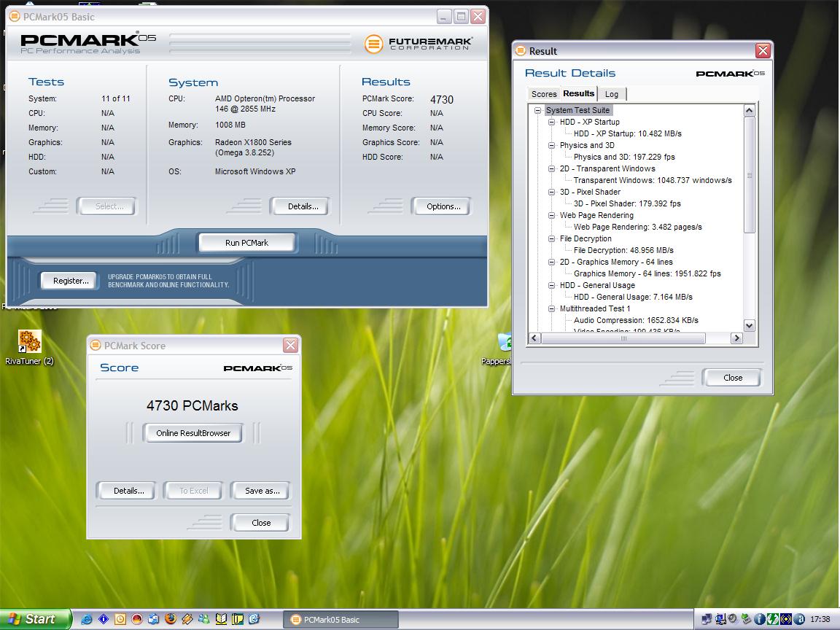Collapse the HDD - XP Startup node

(551, 122)
